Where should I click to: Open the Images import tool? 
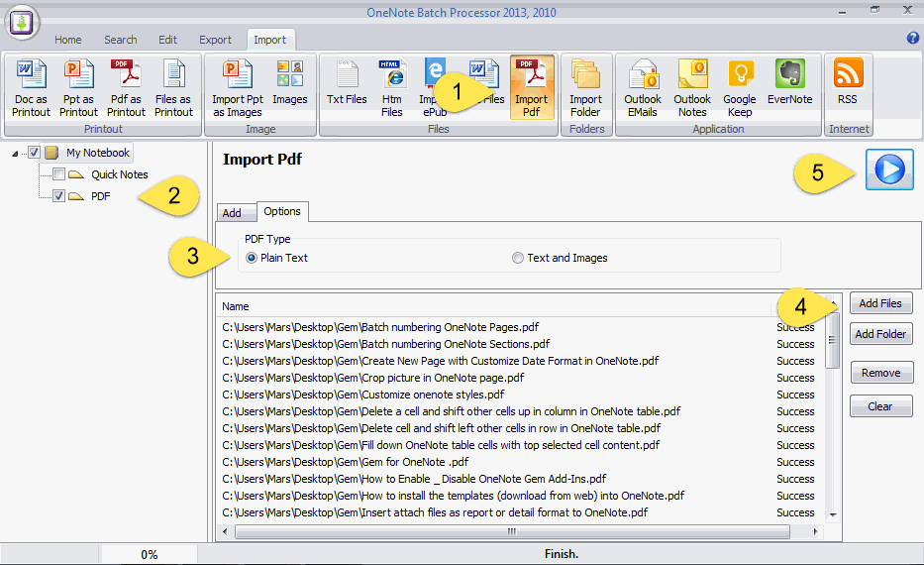(290, 82)
